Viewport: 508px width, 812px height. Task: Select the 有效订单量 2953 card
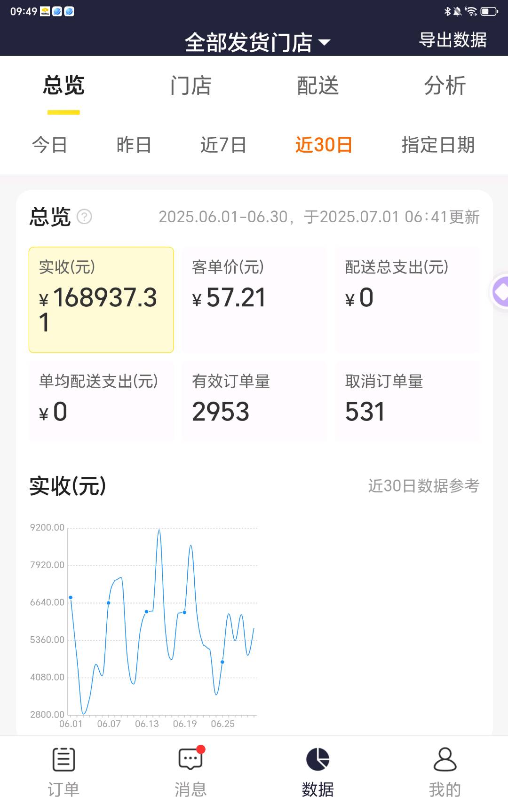[x=254, y=401]
